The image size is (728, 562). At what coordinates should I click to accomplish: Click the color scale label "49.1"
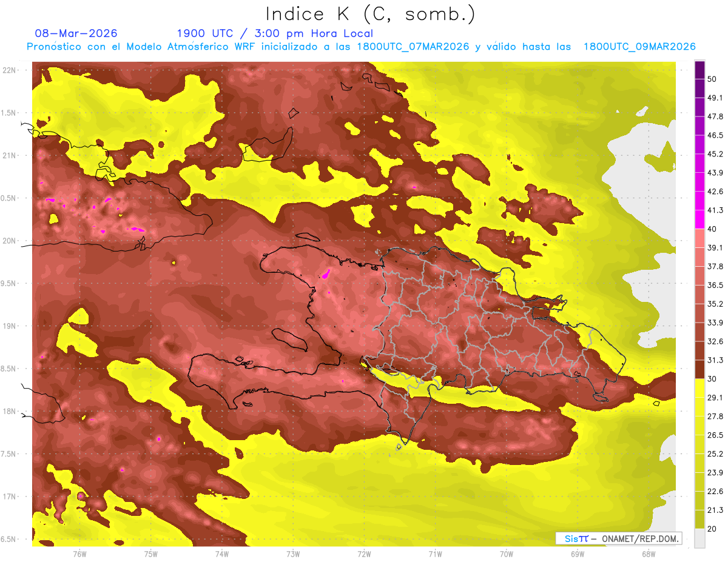(x=715, y=98)
